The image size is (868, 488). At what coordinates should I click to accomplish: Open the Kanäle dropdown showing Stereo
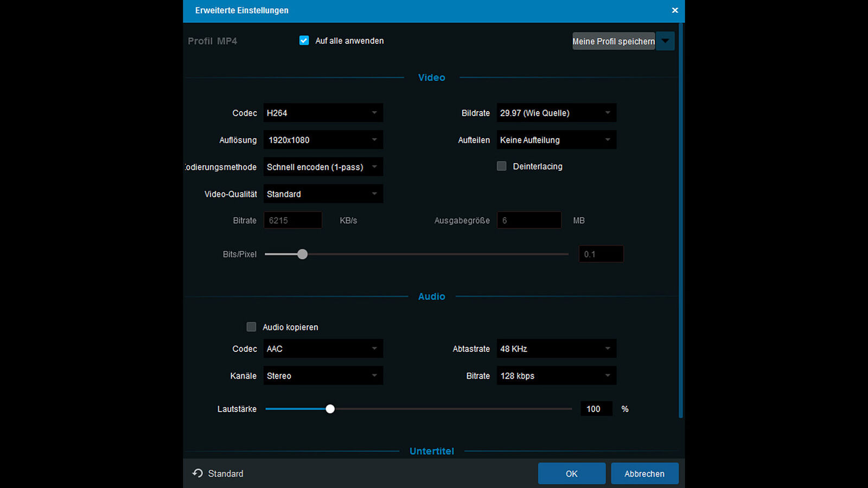(323, 375)
